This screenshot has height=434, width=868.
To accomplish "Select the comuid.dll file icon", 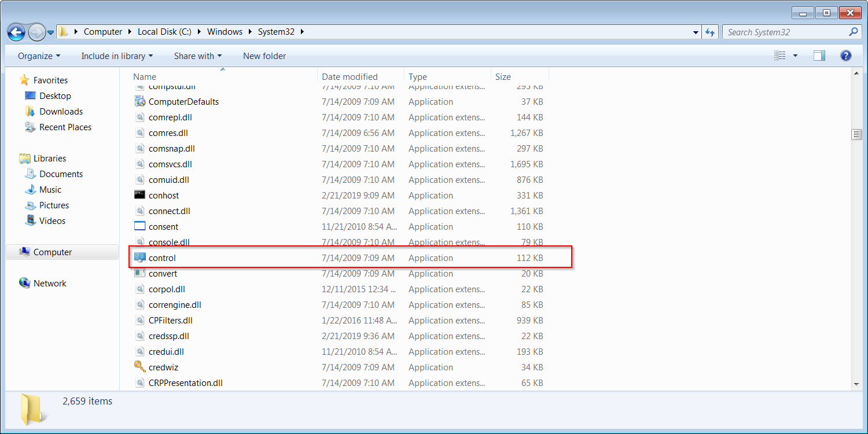I will (139, 179).
